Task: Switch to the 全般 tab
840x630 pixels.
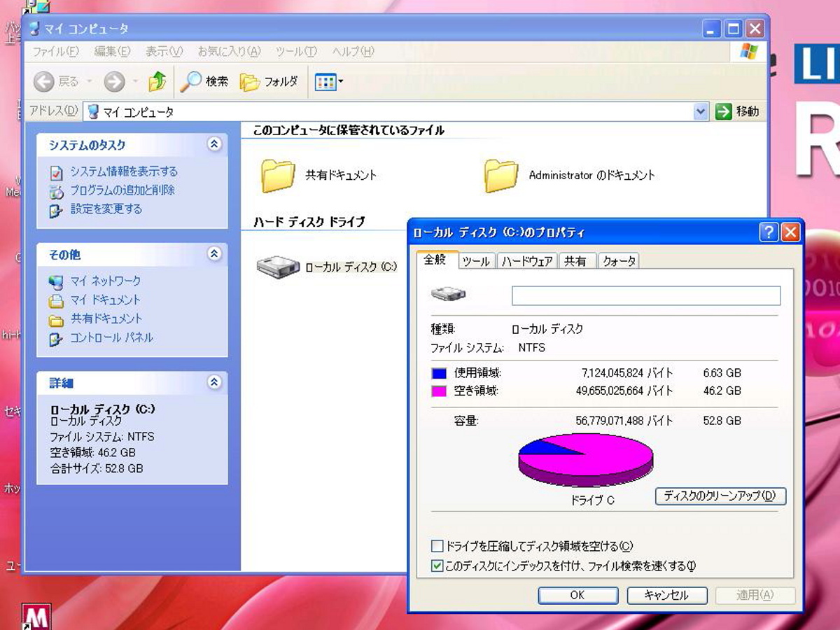Action: pyautogui.click(x=435, y=260)
